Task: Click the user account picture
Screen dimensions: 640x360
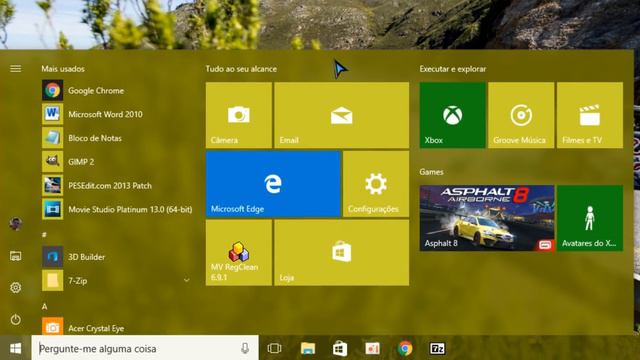Action: (16, 223)
